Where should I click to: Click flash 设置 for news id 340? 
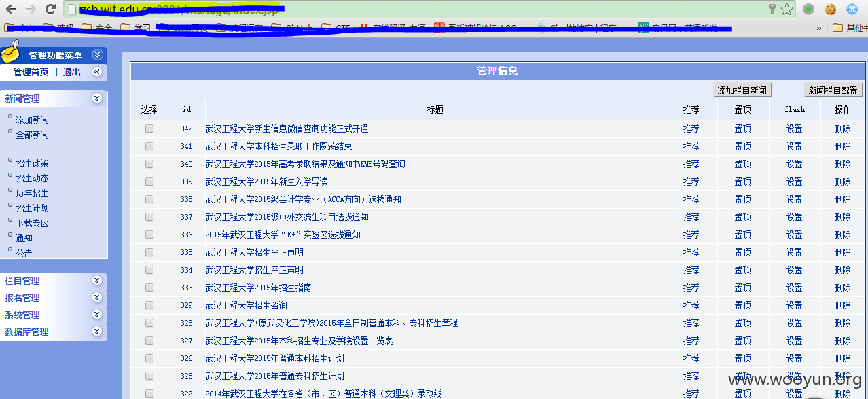(x=794, y=164)
